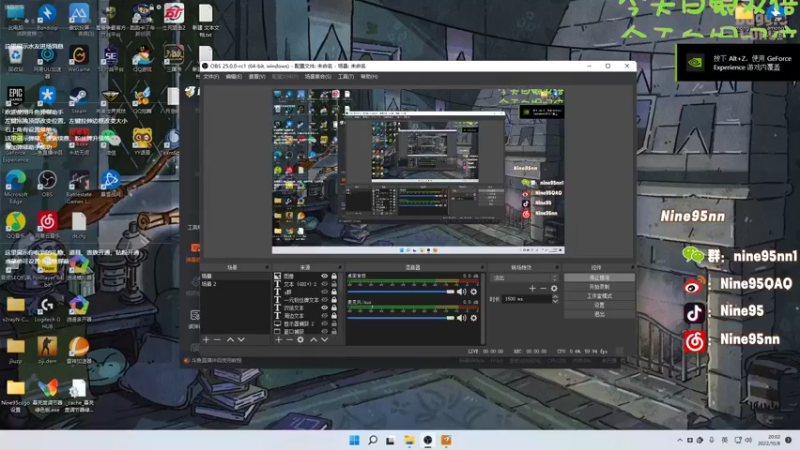Mute the 麦克风/Aux microphone channel
The width and height of the screenshot is (800, 450).
pos(461,318)
